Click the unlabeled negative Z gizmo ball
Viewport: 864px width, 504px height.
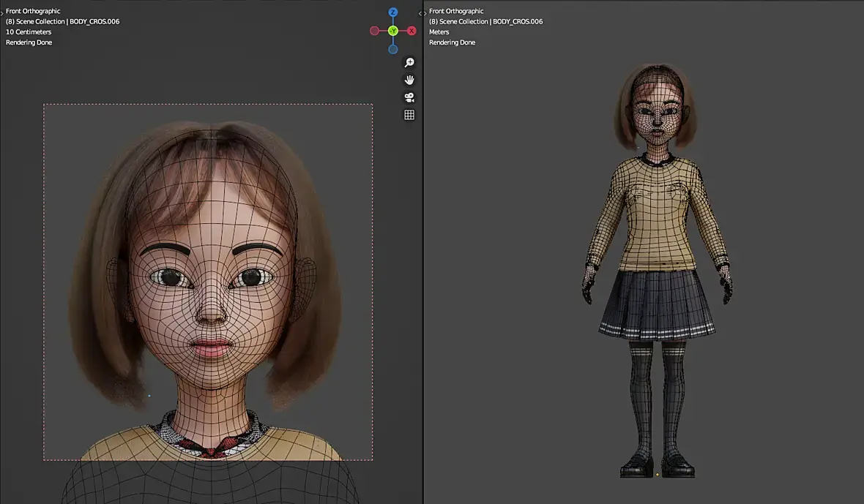tap(393, 49)
